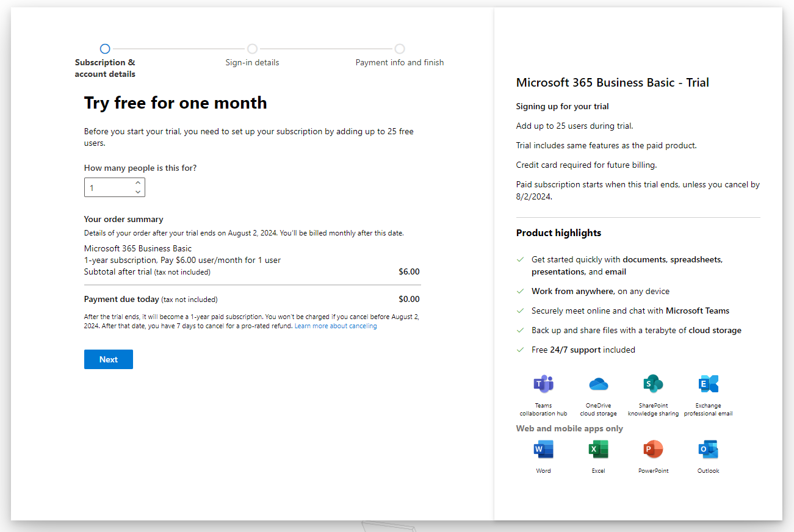Screen dimensions: 794x532
Task: Click Trial includes same features text
Action: point(607,145)
